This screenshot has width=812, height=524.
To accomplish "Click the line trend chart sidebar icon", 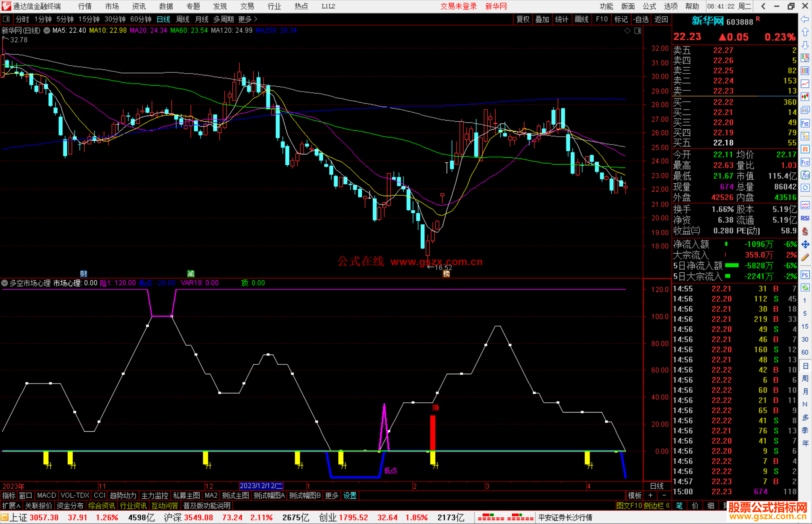I will pyautogui.click(x=805, y=84).
